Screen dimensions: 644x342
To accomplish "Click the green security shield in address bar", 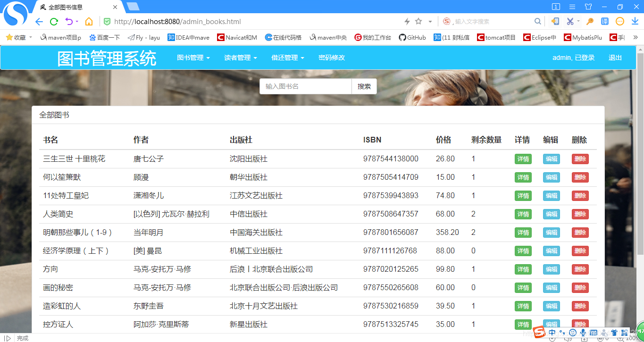I will tap(107, 22).
